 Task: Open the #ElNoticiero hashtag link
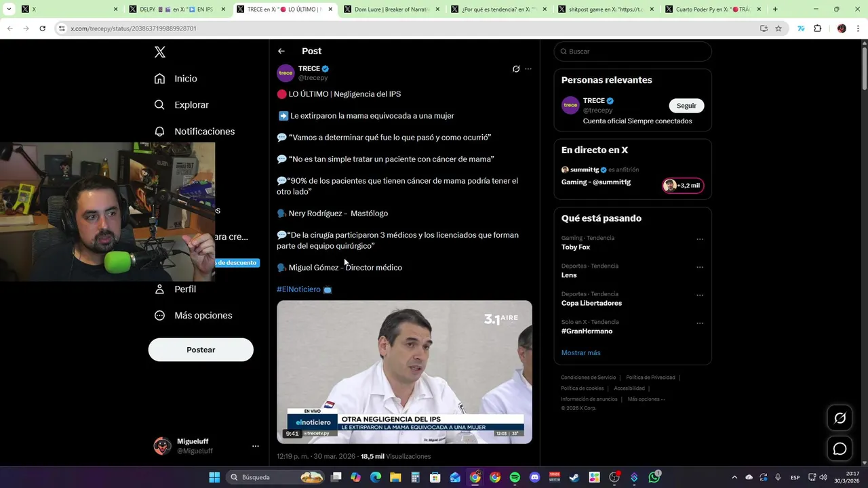click(x=298, y=289)
